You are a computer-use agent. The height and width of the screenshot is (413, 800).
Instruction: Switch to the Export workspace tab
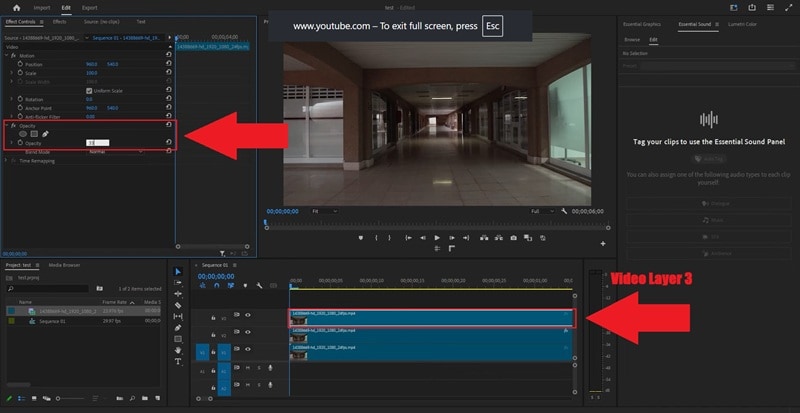coord(89,8)
